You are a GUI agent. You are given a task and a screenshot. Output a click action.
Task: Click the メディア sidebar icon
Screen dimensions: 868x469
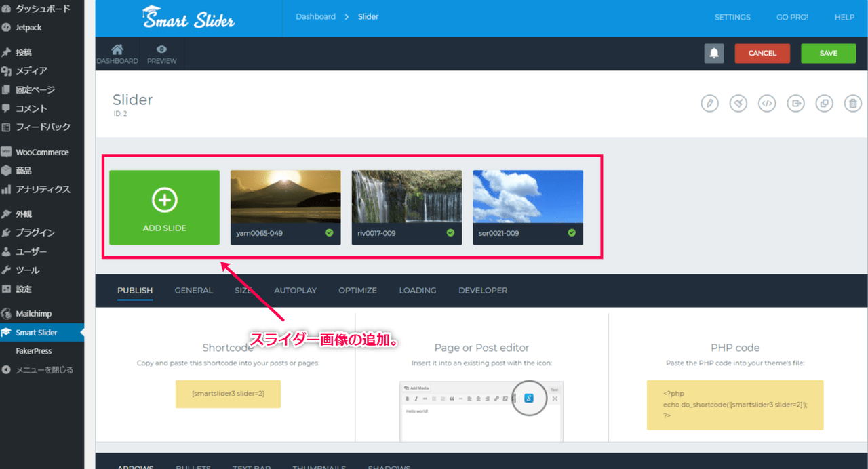[7, 71]
